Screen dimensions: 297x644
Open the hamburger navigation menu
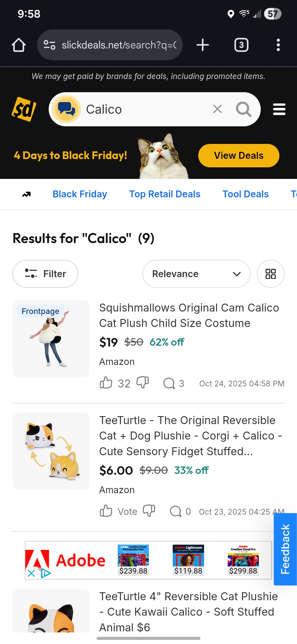279,109
